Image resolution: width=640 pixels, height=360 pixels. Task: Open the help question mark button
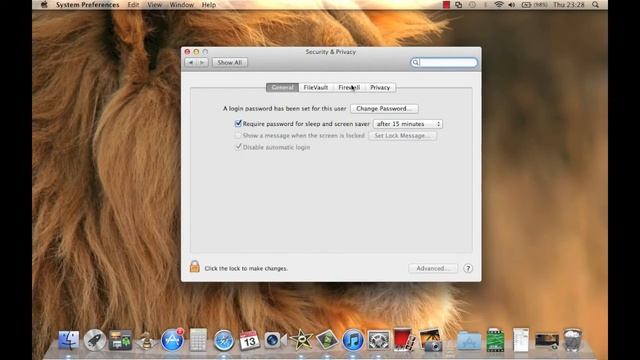(468, 268)
